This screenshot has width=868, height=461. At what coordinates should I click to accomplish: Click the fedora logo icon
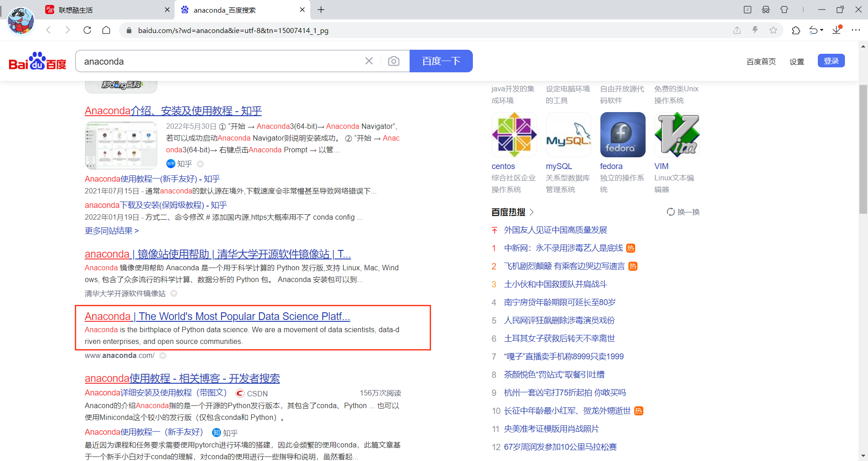click(x=623, y=135)
